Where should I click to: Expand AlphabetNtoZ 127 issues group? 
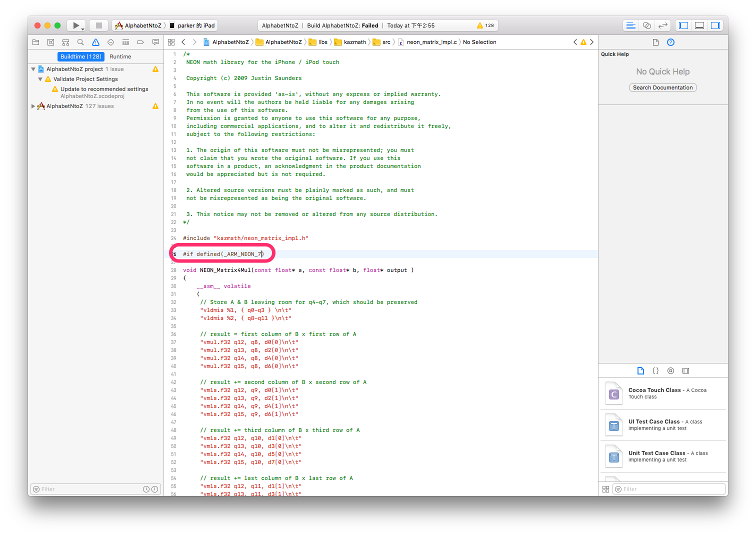pos(33,106)
